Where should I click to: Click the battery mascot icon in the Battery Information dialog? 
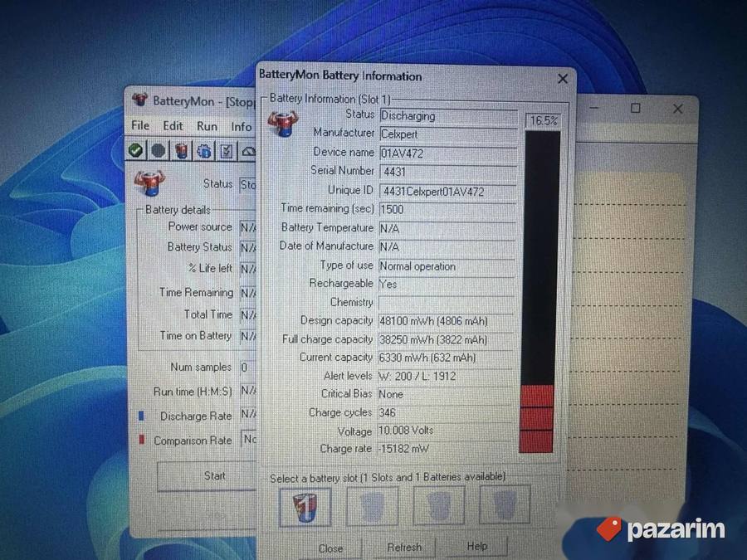click(282, 124)
